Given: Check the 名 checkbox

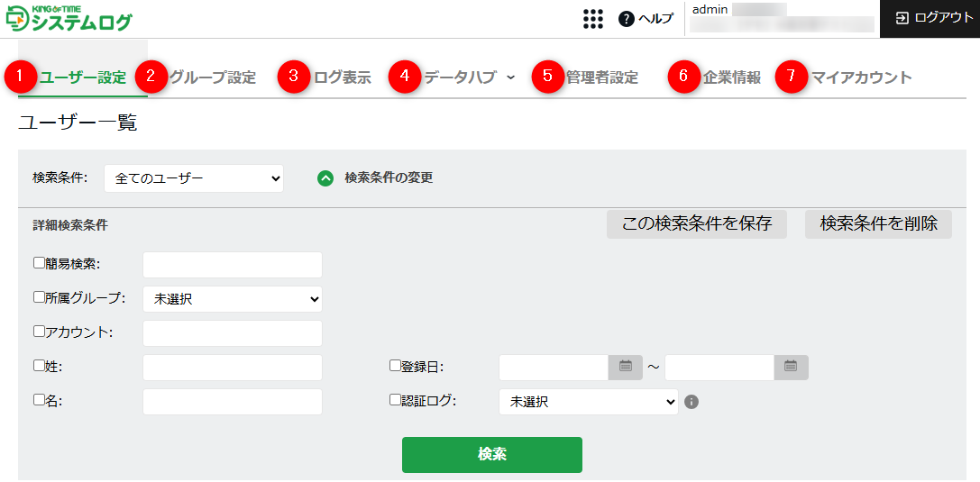Looking at the screenshot, I should [x=39, y=400].
